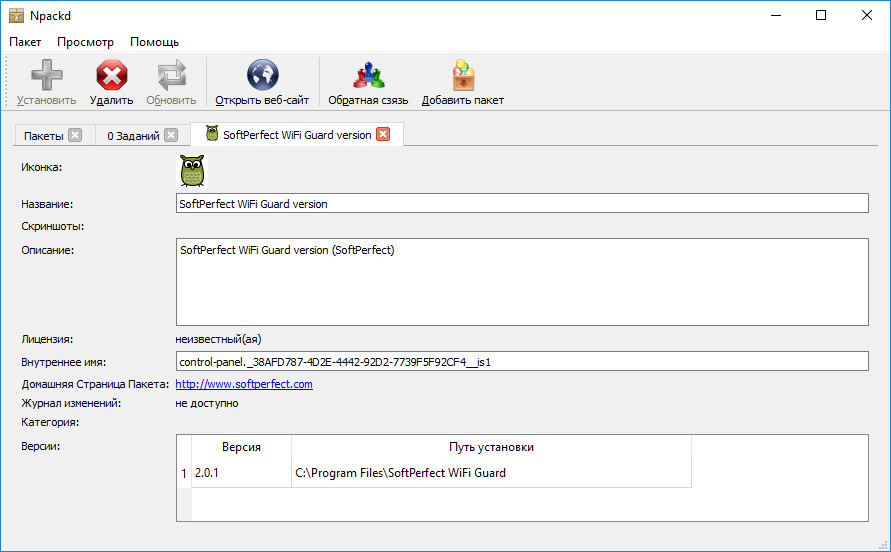Click the Домашняя Страница Пакета label
Screen dimensions: 891x552
(x=95, y=384)
